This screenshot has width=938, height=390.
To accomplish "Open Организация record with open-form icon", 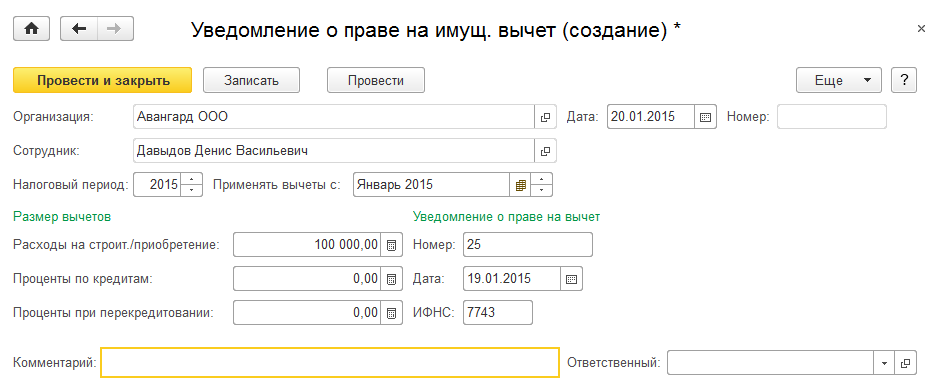I will [x=545, y=117].
